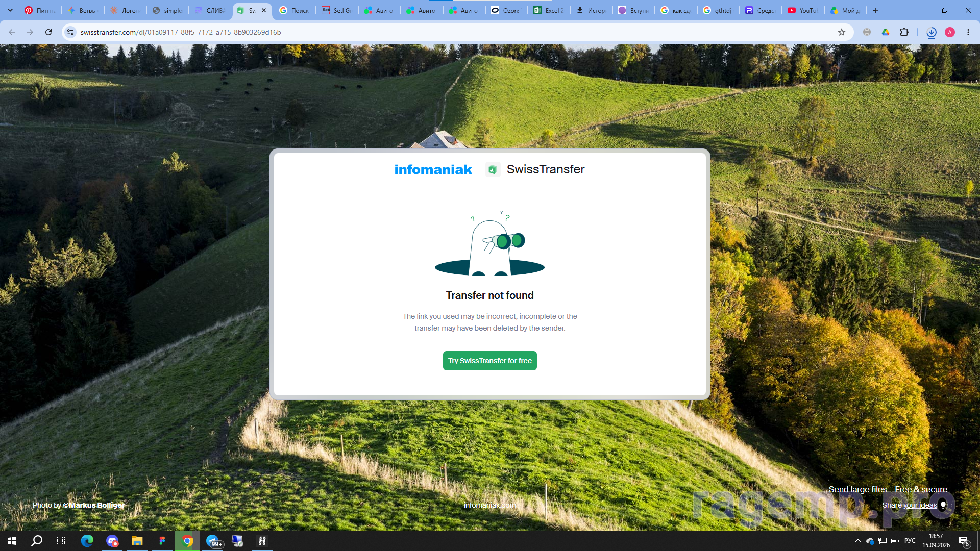Open a new tab with the plus button
The height and width of the screenshot is (551, 980).
[x=875, y=10]
